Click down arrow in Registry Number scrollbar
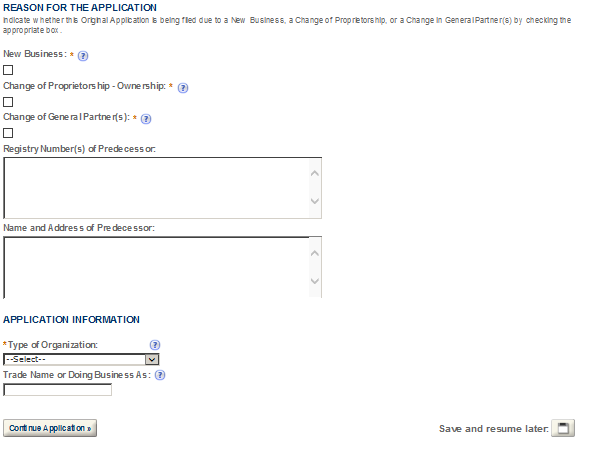 tap(315, 201)
